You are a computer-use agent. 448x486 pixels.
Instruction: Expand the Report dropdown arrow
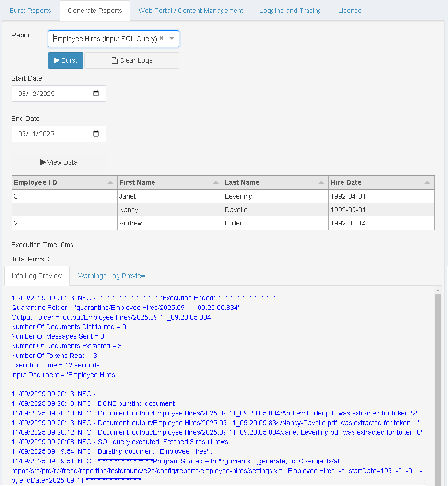(172, 39)
